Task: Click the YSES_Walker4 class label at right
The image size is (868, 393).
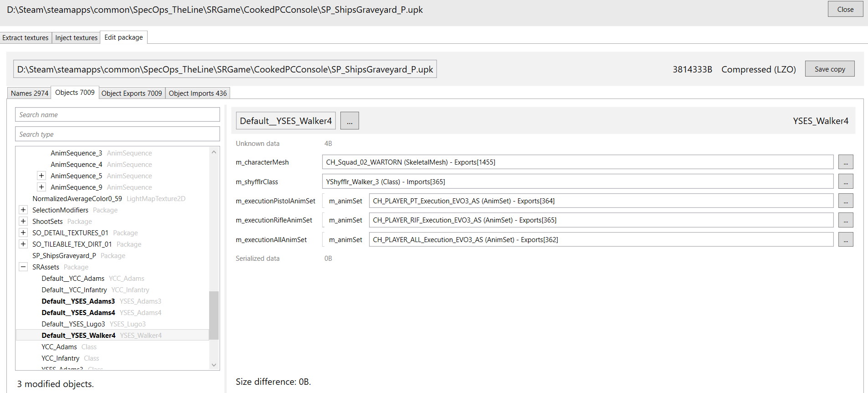Action: [821, 121]
